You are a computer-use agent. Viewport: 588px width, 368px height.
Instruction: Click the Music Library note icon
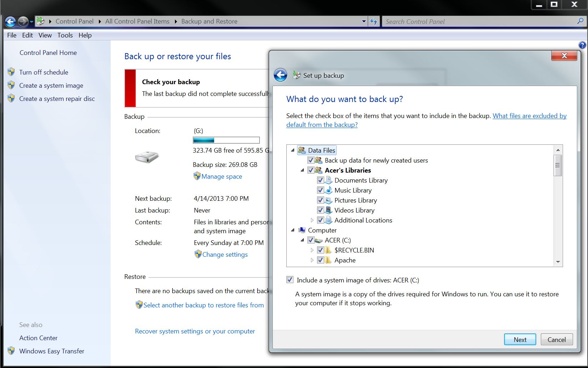[328, 190]
